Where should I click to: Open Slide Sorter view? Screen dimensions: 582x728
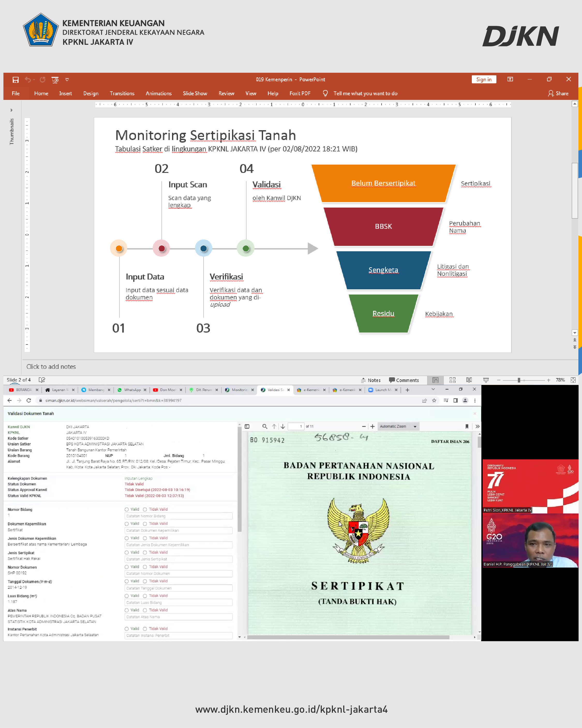click(x=452, y=380)
